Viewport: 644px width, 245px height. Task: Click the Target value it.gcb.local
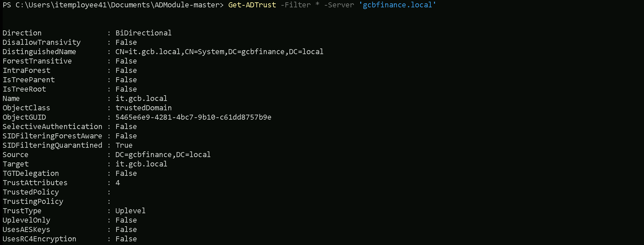pos(141,164)
